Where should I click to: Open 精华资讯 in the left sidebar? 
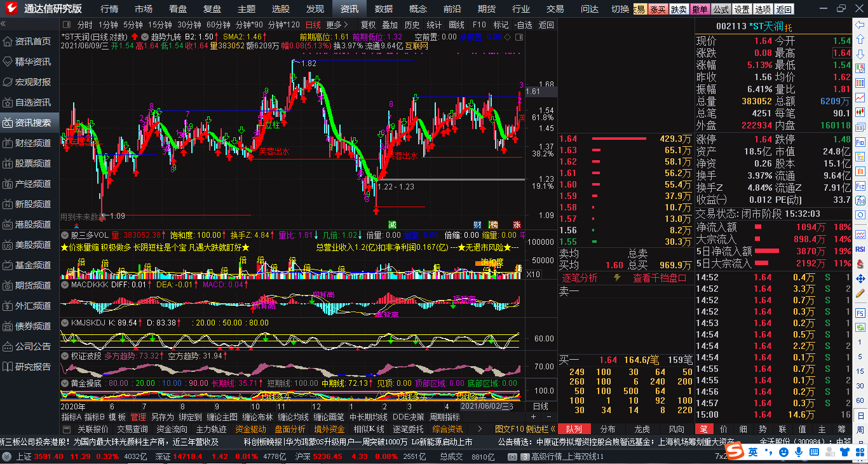point(29,62)
